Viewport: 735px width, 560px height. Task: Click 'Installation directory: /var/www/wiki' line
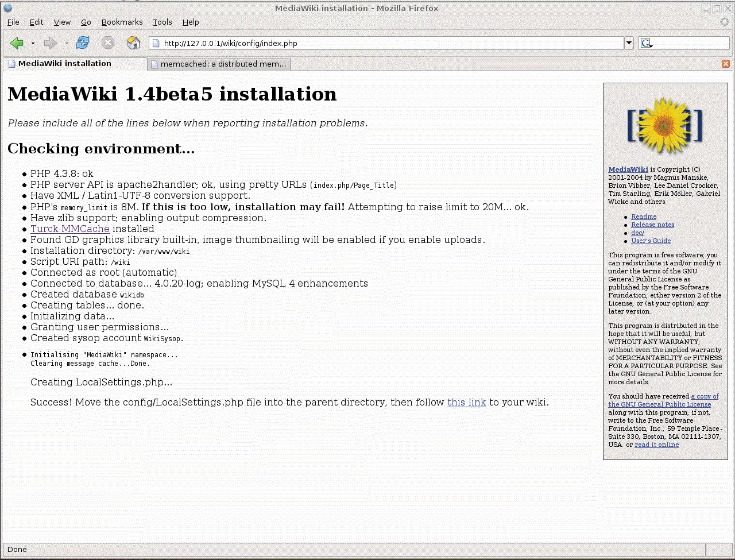click(x=110, y=250)
